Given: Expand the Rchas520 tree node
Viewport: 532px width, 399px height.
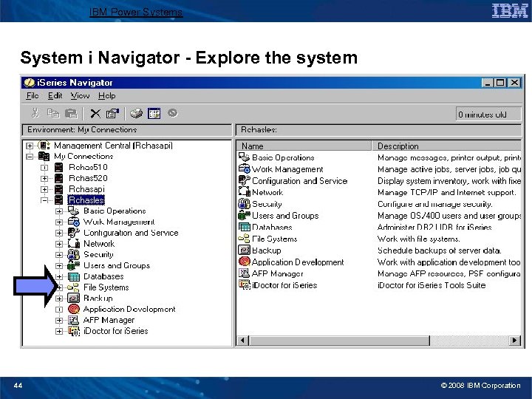Looking at the screenshot, I should click(44, 179).
